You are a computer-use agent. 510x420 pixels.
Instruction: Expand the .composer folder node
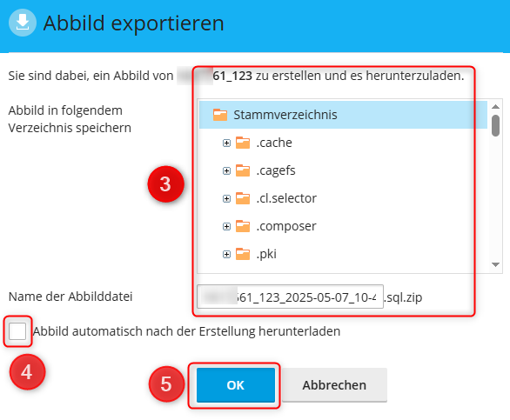click(x=226, y=227)
